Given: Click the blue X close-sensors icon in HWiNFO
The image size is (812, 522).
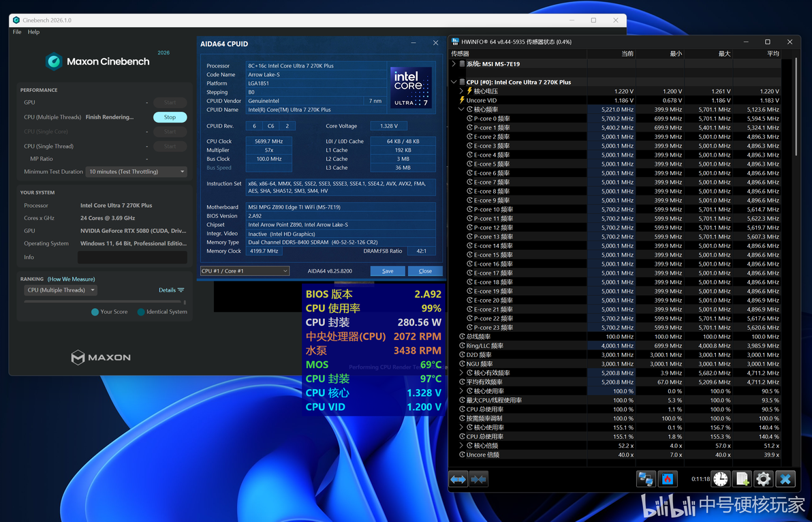Looking at the screenshot, I should click(785, 479).
